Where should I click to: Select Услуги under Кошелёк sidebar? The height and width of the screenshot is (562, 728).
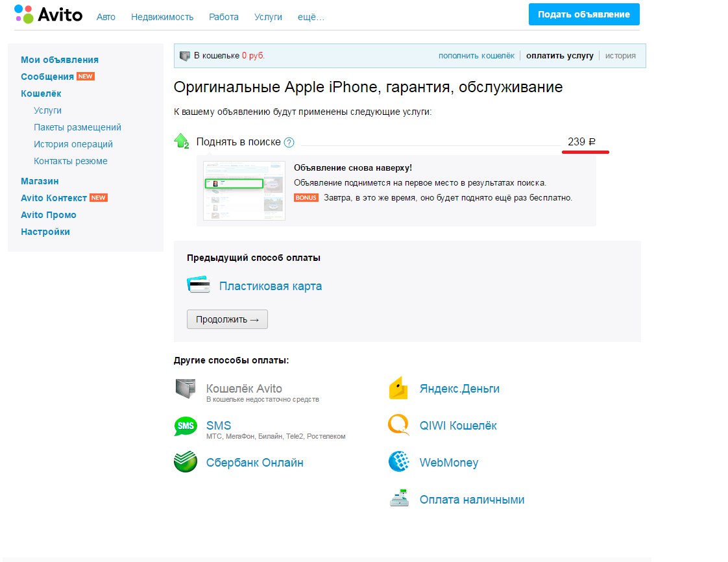[47, 110]
